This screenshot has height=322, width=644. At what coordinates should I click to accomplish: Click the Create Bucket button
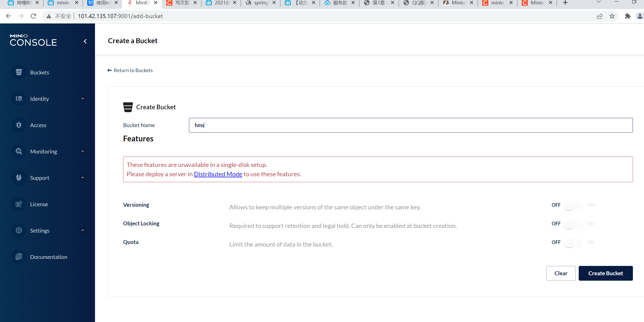click(605, 273)
